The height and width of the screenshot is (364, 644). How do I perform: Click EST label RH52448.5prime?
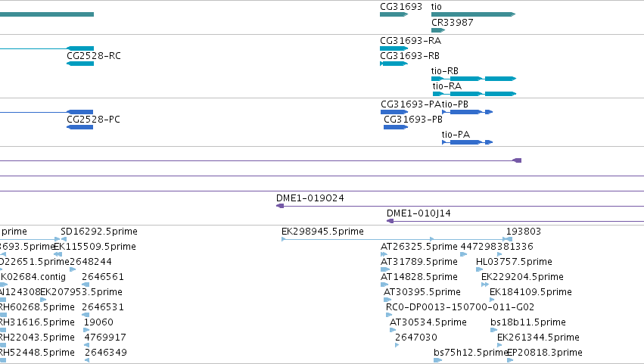pos(37,353)
